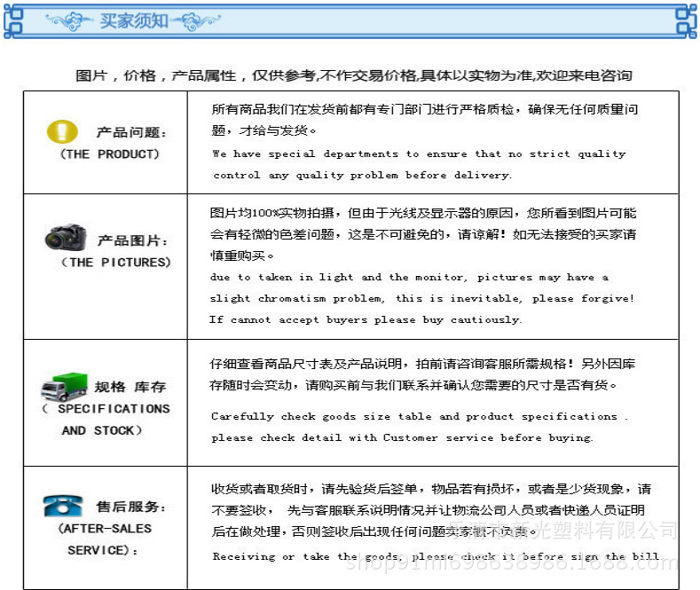Viewport: 700px width, 590px height.
Task: Click the line beginning 收货或者取货时
Action: [431, 489]
